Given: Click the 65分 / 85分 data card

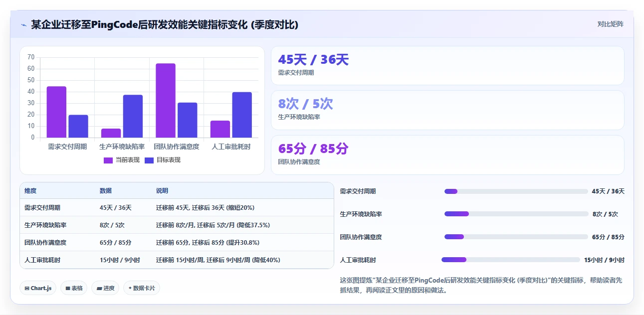Looking at the screenshot, I should 447,155.
